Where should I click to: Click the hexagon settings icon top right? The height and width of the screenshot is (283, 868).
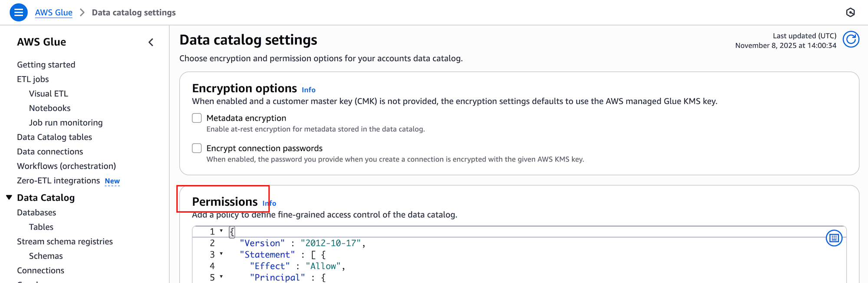[850, 13]
